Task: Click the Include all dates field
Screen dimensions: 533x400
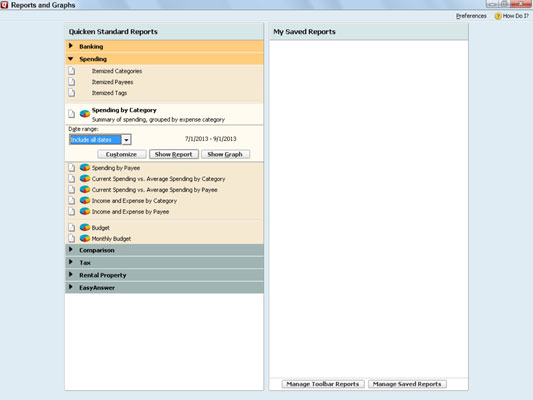Action: pos(95,140)
